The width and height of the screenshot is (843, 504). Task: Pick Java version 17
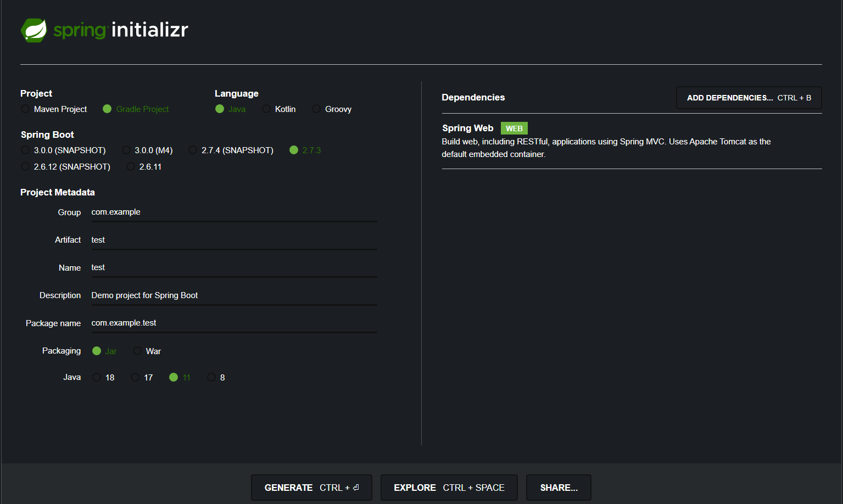[135, 377]
